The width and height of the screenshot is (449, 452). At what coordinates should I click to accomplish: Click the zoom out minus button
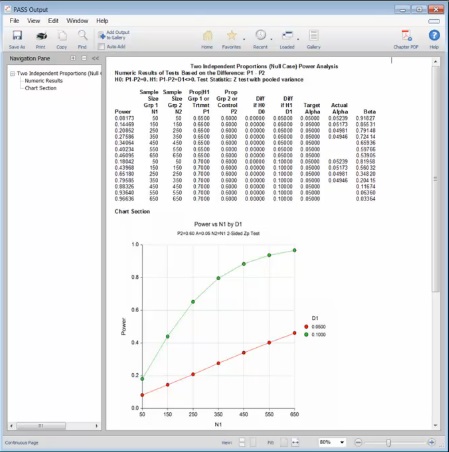tap(358, 442)
